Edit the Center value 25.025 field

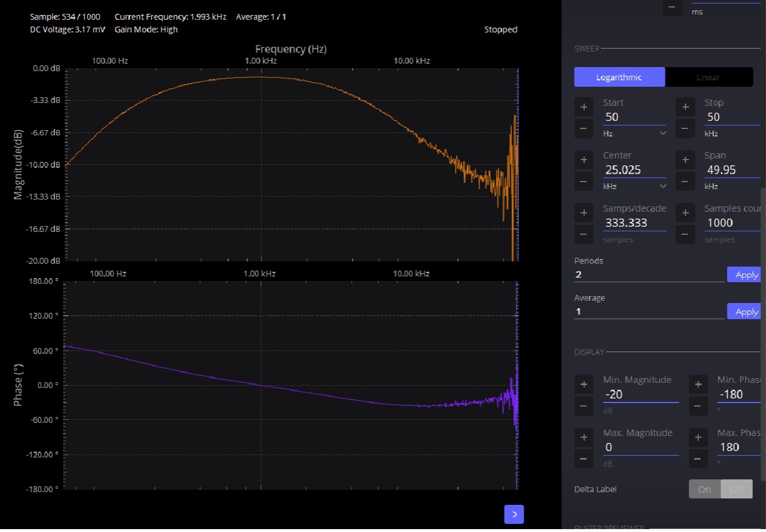635,170
